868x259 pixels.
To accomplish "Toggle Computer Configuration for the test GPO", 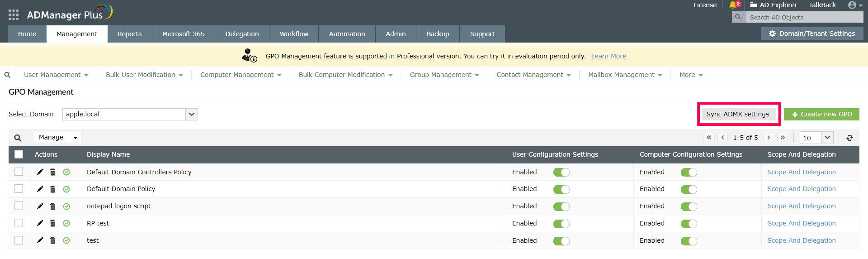I will pos(689,241).
